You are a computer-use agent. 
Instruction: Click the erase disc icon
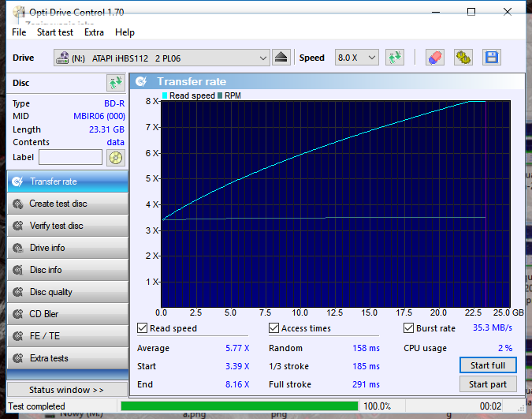(435, 58)
